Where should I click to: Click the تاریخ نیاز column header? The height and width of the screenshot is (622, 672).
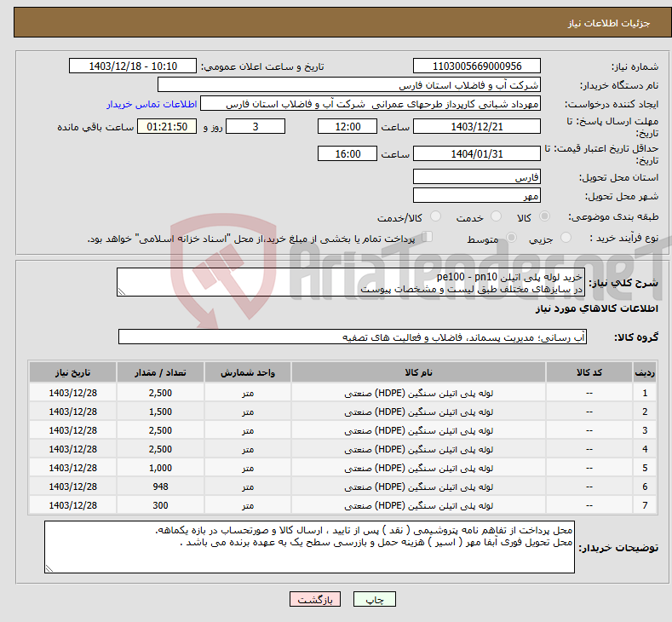(x=73, y=372)
